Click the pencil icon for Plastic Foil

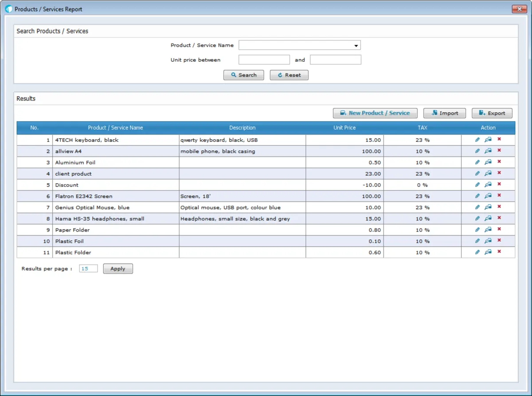point(477,241)
